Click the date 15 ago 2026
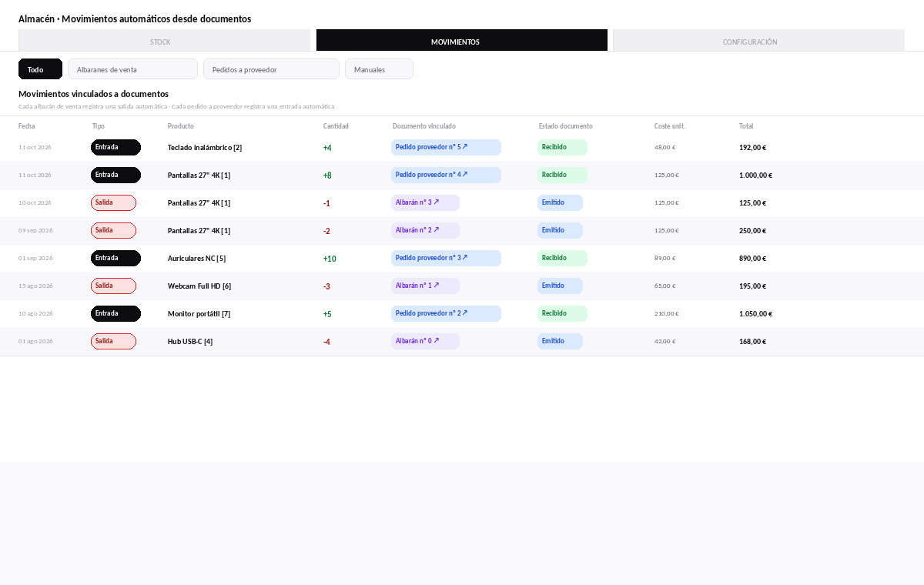This screenshot has width=924, height=585. [35, 286]
